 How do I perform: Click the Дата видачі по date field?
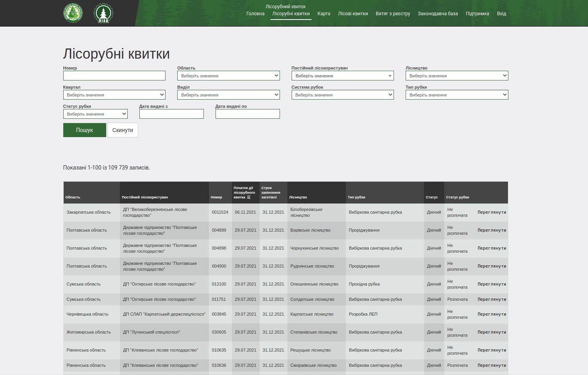click(x=248, y=114)
